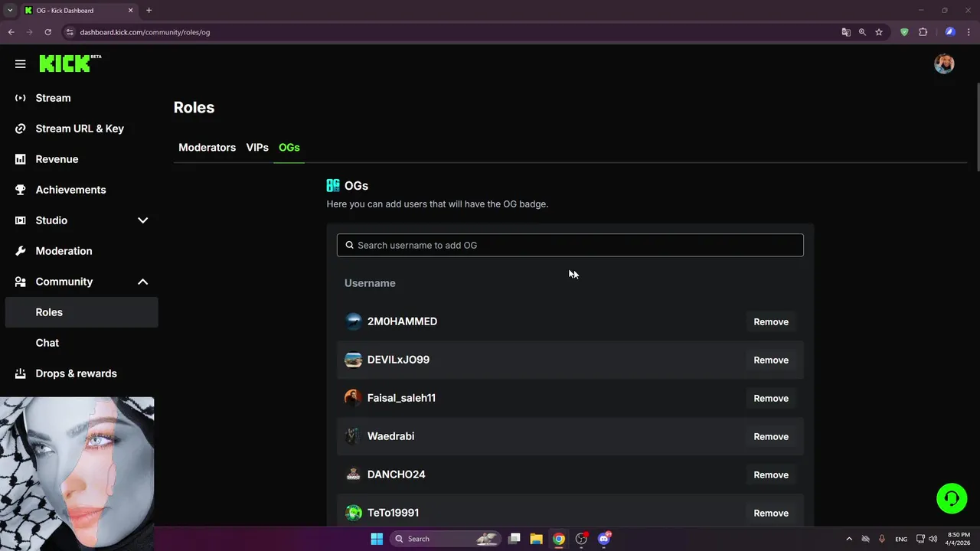Open Discord from the taskbar

[x=604, y=539]
